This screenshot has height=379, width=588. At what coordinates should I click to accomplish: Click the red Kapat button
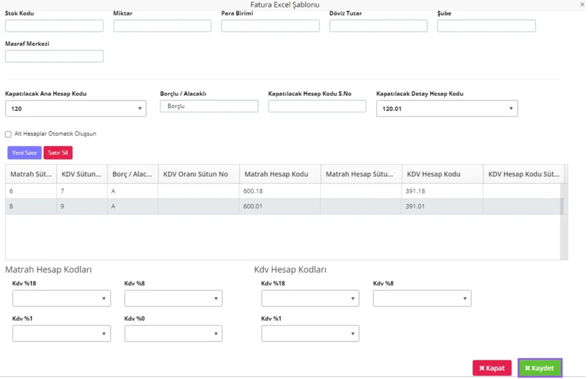(492, 368)
